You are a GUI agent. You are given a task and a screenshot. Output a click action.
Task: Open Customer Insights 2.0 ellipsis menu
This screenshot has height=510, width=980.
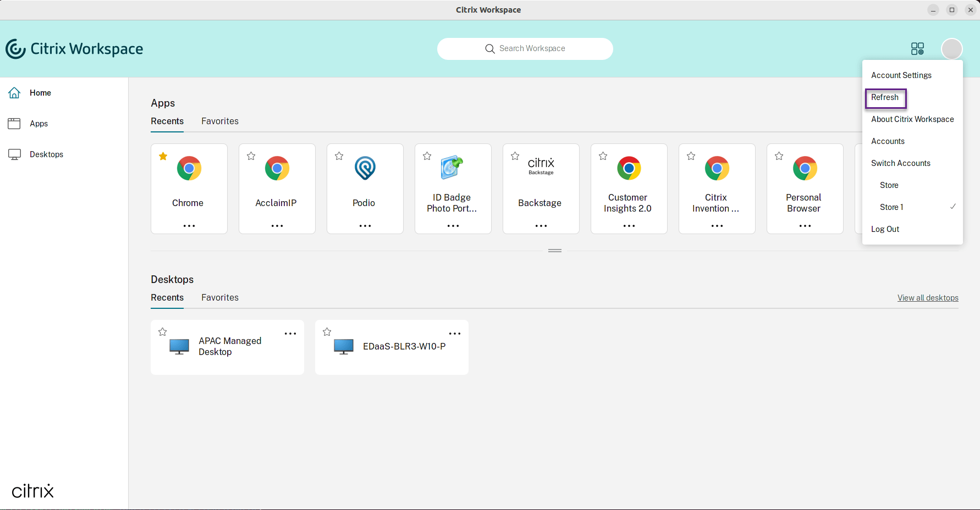point(629,226)
